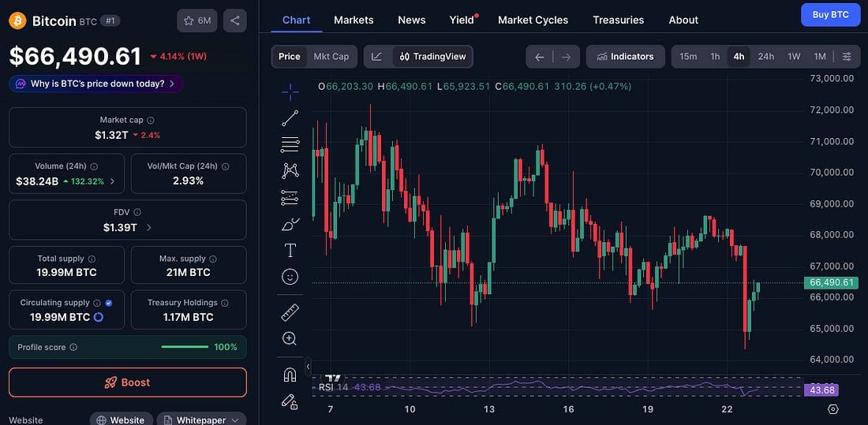Click the chart target settings icon by time axis

[x=833, y=409]
